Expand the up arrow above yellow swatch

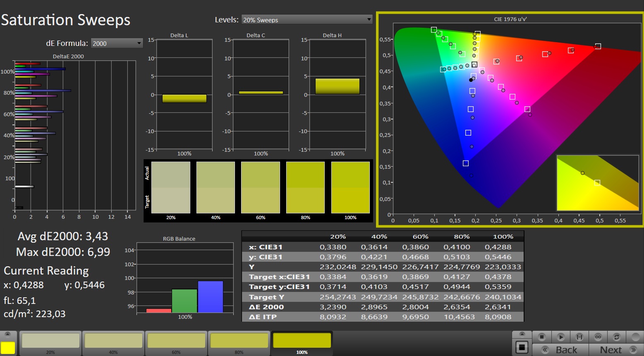(x=8, y=334)
